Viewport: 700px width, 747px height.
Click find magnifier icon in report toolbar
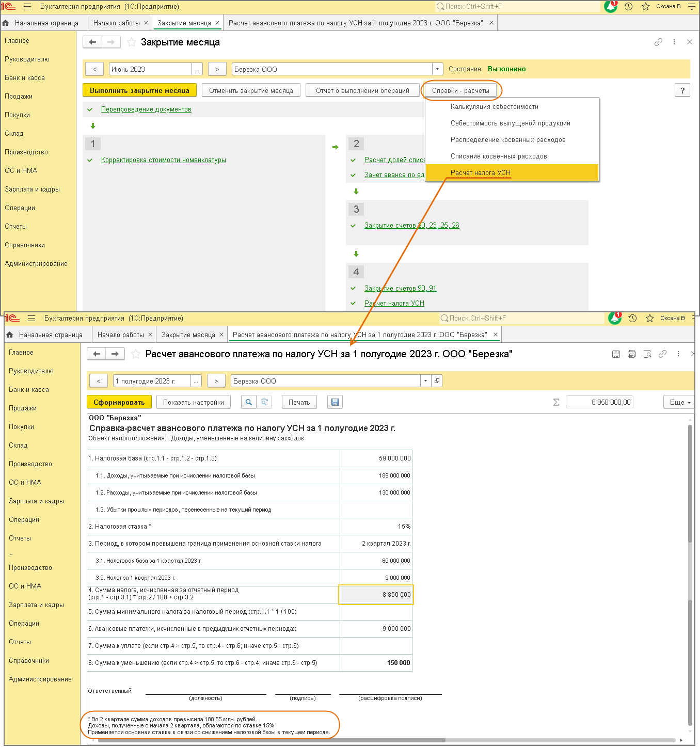[249, 402]
